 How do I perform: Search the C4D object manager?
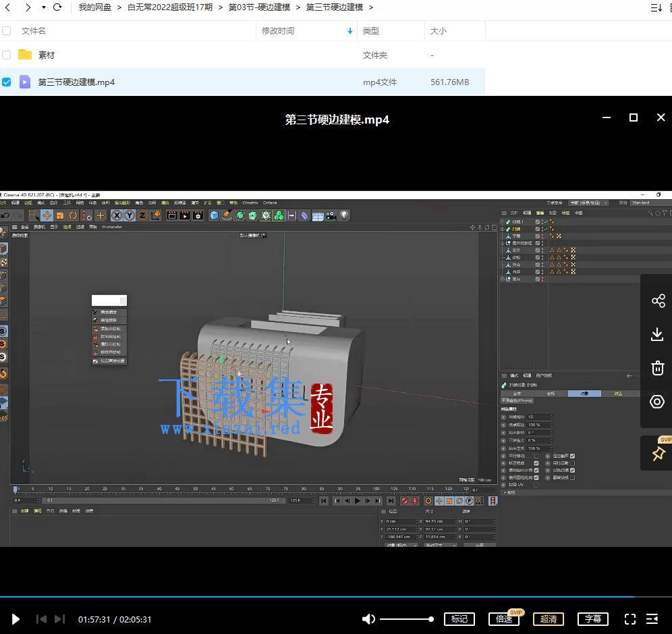tap(650, 213)
